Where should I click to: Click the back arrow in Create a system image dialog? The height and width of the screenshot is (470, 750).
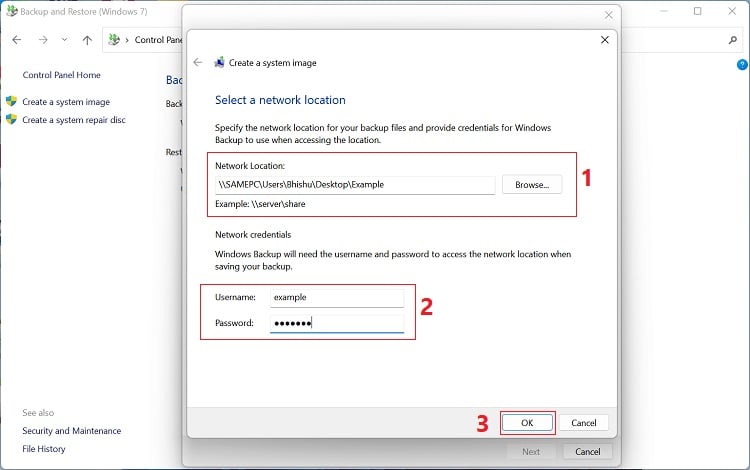click(198, 63)
